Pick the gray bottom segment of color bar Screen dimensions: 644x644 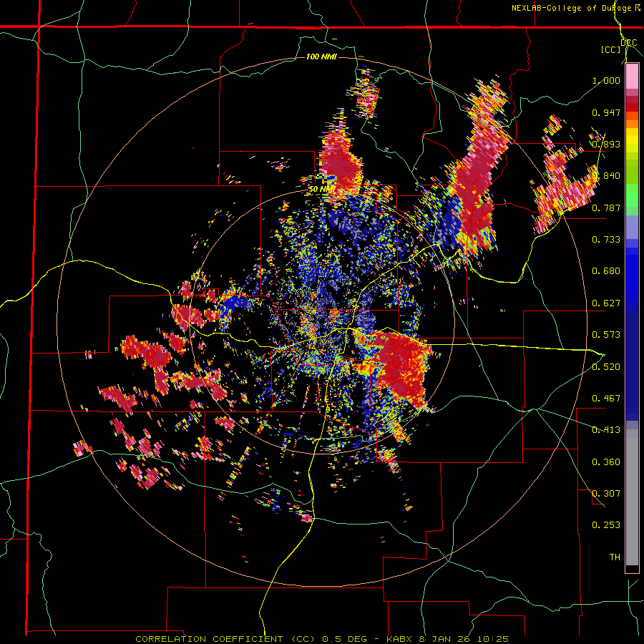coord(632,497)
